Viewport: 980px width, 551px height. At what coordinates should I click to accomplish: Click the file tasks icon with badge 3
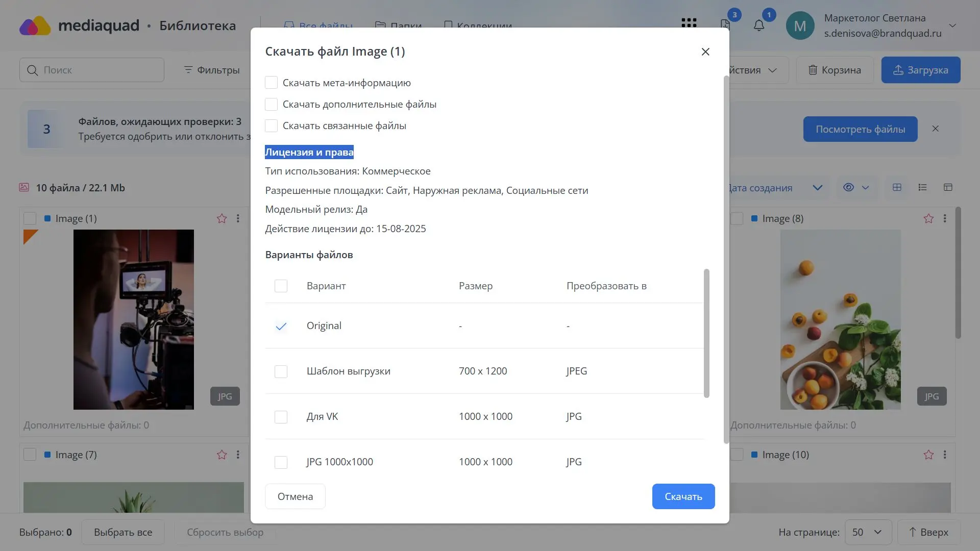click(x=725, y=24)
